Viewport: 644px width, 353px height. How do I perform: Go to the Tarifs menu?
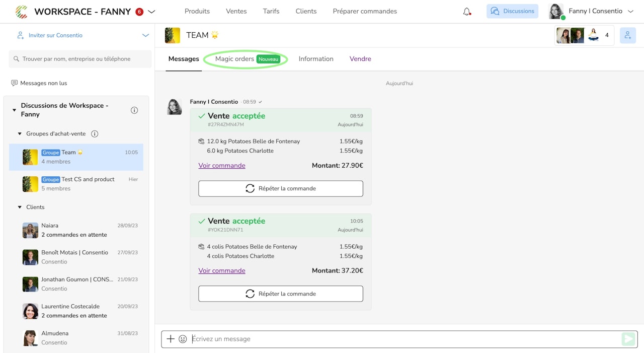(271, 11)
